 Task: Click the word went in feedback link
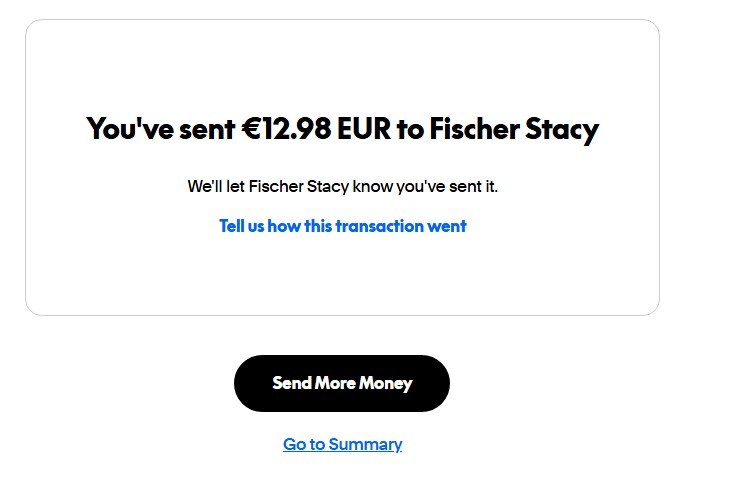pos(447,226)
